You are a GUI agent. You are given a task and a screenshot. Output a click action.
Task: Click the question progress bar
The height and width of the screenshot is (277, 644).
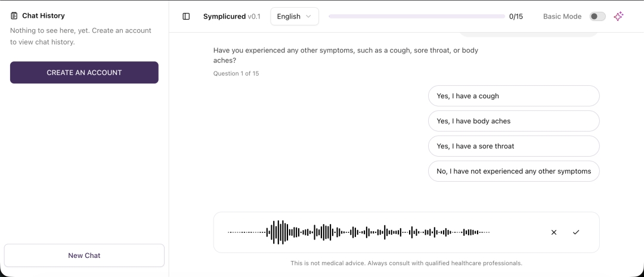pyautogui.click(x=416, y=17)
